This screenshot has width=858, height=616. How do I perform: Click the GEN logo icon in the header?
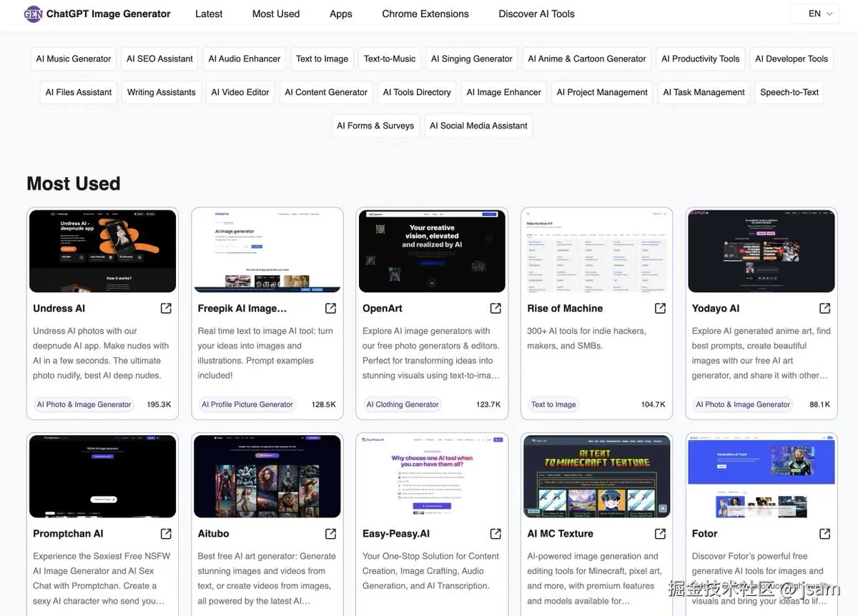pyautogui.click(x=34, y=14)
